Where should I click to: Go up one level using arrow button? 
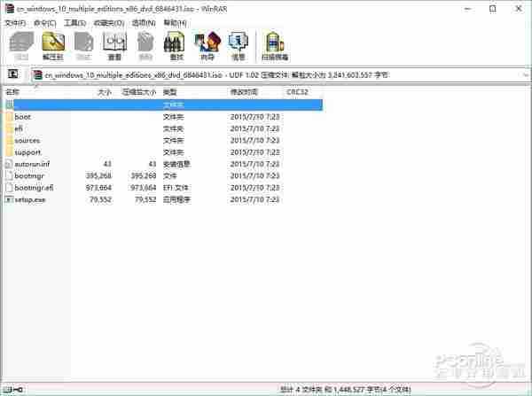(x=13, y=75)
